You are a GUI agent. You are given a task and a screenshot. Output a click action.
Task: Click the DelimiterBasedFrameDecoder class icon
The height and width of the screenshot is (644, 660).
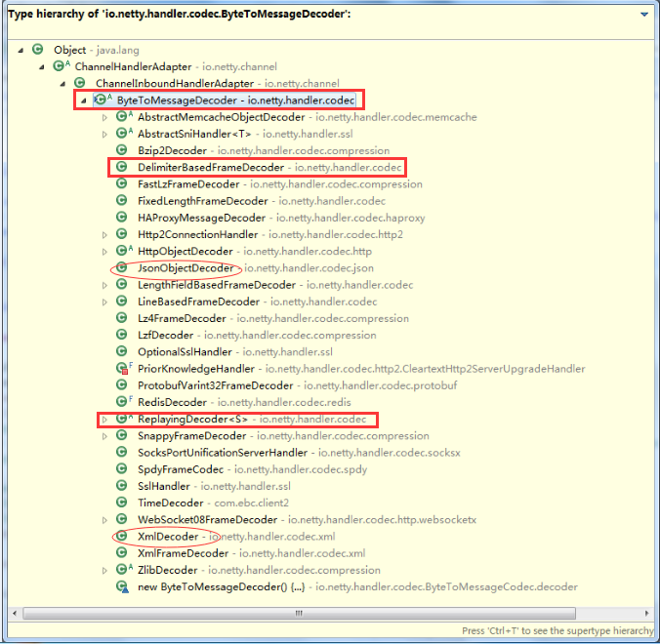pos(122,167)
